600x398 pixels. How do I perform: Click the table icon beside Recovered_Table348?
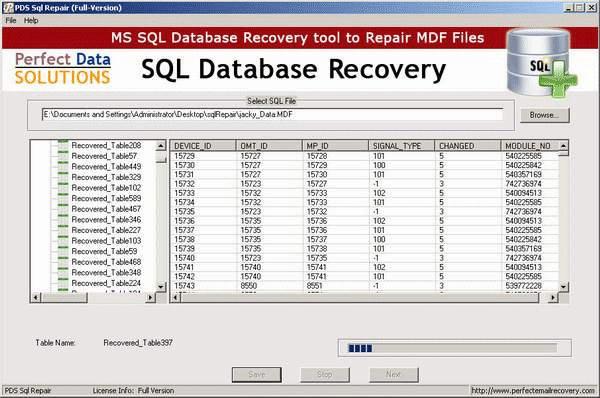click(x=63, y=271)
